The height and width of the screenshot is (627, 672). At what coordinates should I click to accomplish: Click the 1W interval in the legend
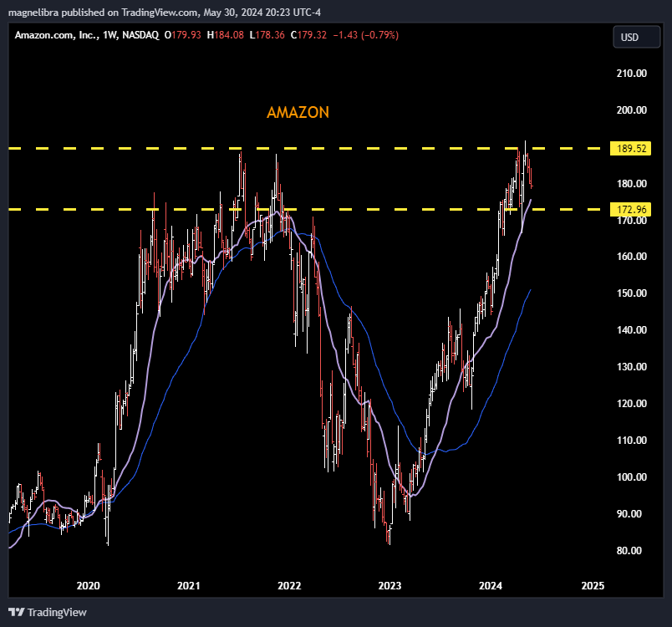[x=110, y=35]
